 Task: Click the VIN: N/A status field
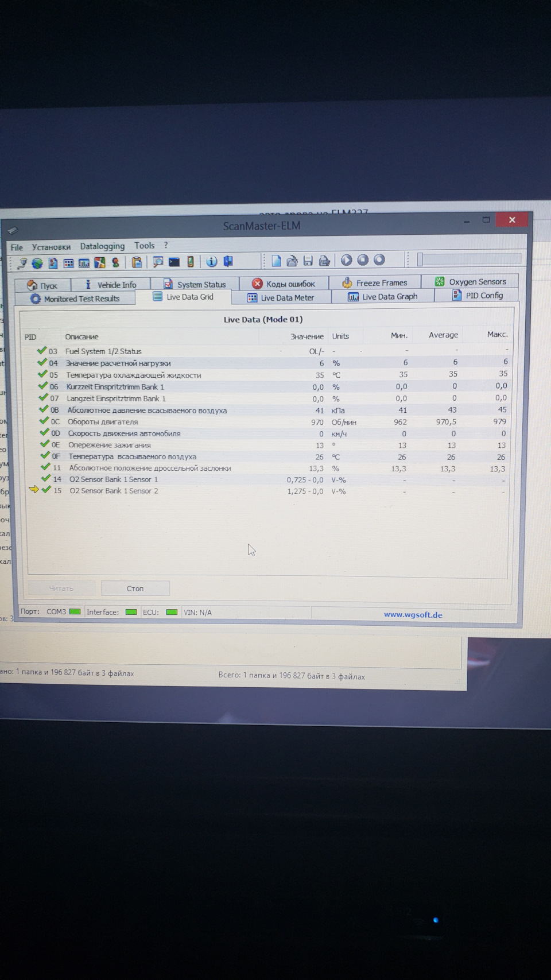pos(197,613)
